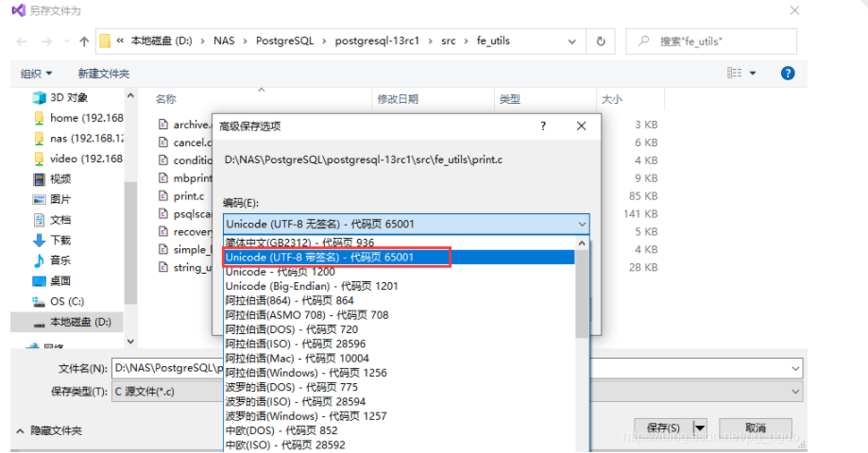Select the archive file in list
The image size is (868, 453).
pyautogui.click(x=184, y=125)
